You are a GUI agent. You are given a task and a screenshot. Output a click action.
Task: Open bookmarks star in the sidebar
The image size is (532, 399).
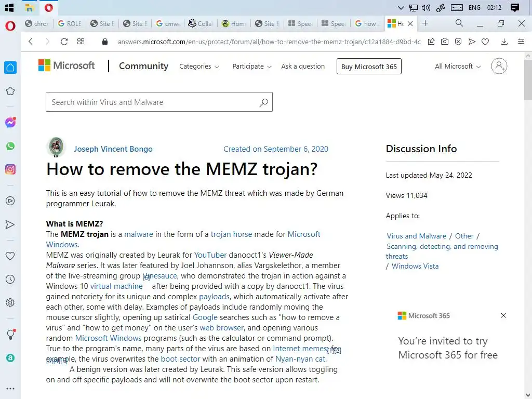(10, 91)
